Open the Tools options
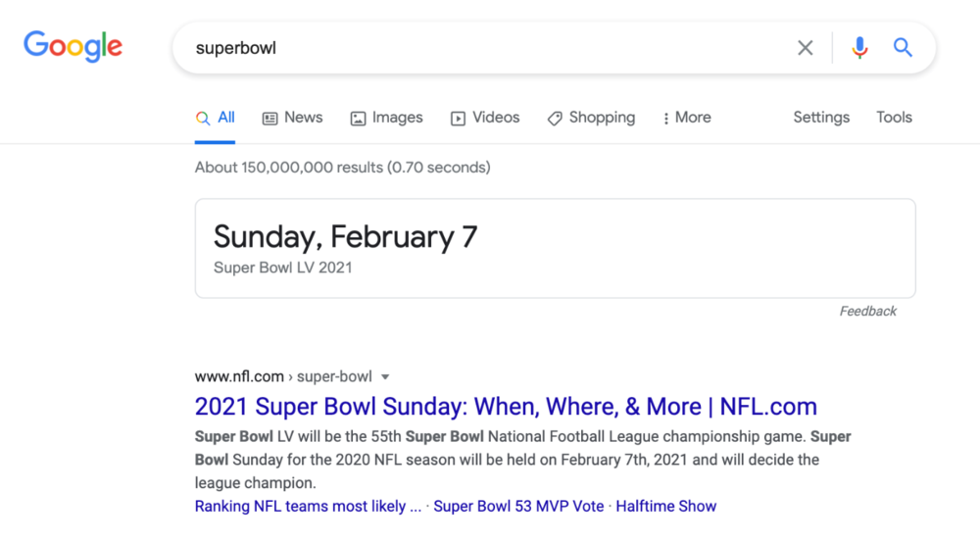This screenshot has width=980, height=542. pos(894,118)
